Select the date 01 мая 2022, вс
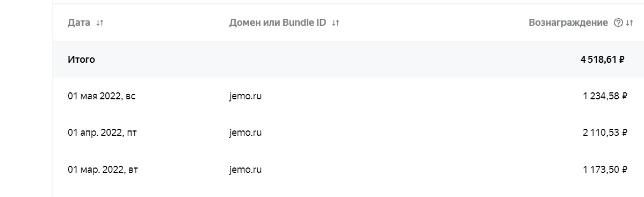644x197 pixels. pyautogui.click(x=102, y=96)
